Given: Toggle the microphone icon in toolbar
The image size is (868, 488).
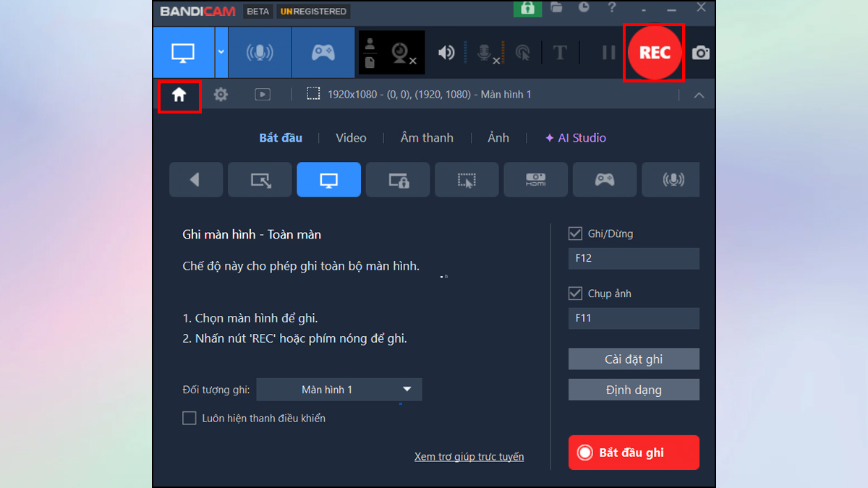Looking at the screenshot, I should 486,53.
